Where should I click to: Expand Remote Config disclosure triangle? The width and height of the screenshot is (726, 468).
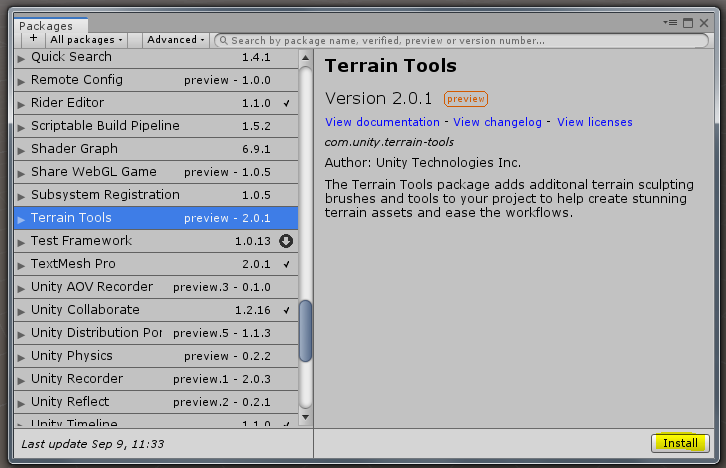coord(21,81)
